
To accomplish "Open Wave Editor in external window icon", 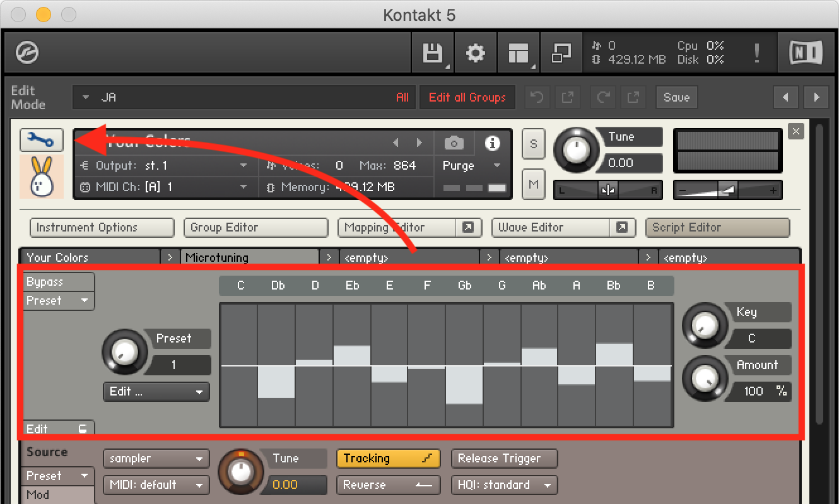I will click(622, 228).
